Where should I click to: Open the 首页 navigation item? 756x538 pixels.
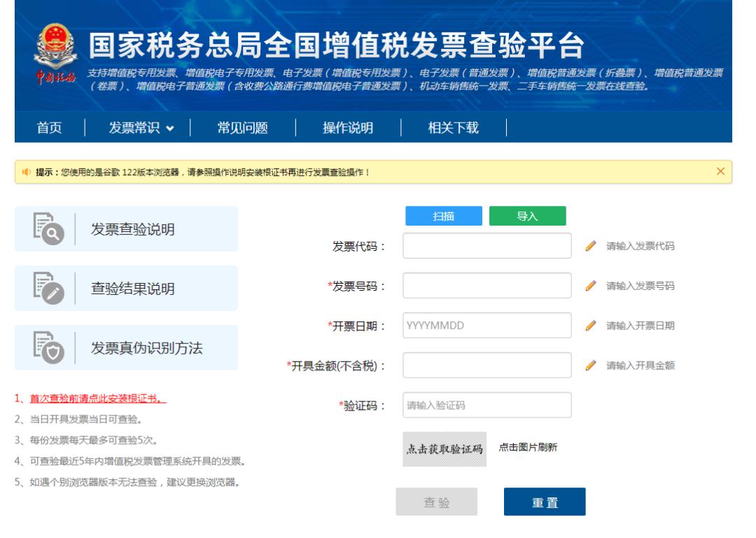49,127
